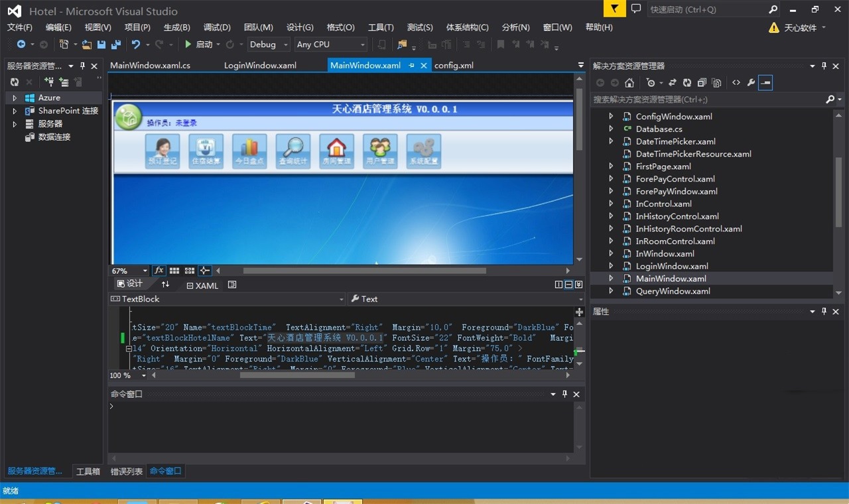Viewport: 849px width, 504px height.
Task: Click the 设计 design view button
Action: tap(130, 284)
